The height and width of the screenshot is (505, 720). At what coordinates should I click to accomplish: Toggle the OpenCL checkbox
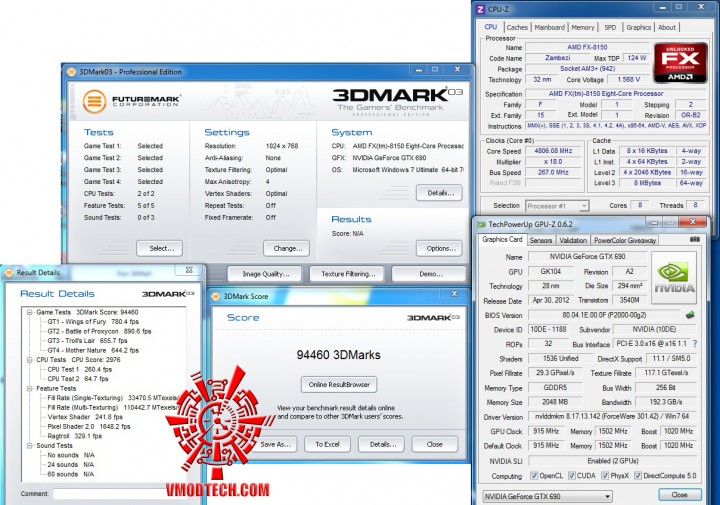coord(534,476)
